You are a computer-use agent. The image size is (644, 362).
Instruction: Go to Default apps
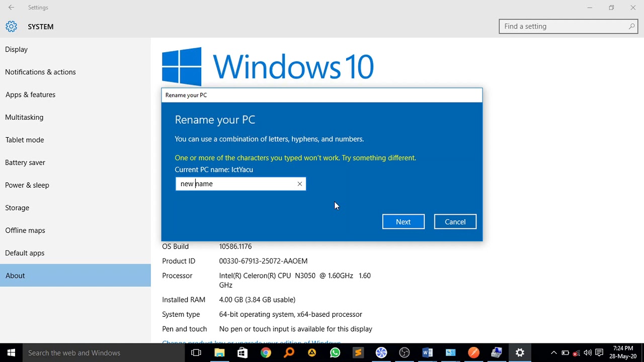75,253
